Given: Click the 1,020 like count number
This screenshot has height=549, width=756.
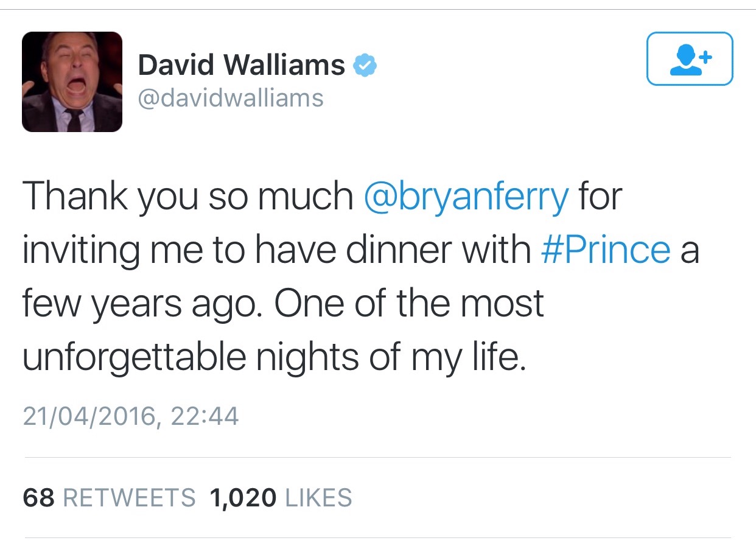Looking at the screenshot, I should 242,498.
